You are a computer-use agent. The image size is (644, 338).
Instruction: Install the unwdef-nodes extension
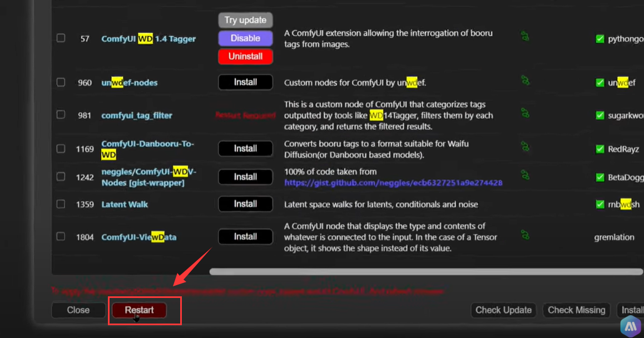coord(245,82)
